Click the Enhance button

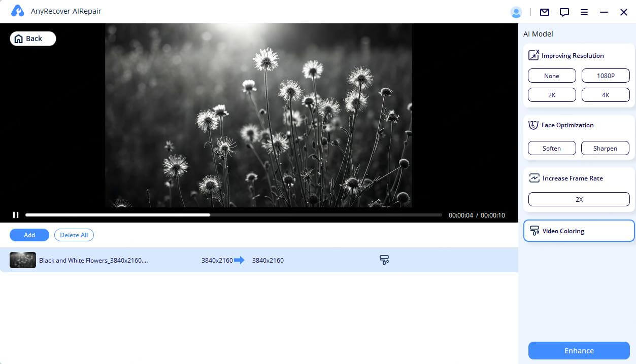click(579, 350)
